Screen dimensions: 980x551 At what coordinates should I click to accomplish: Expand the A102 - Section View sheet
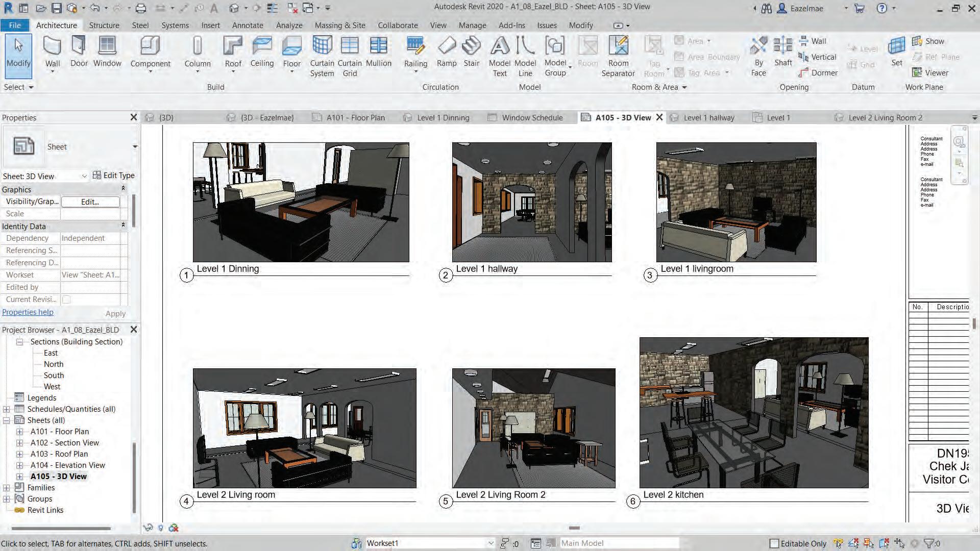pyautogui.click(x=20, y=443)
